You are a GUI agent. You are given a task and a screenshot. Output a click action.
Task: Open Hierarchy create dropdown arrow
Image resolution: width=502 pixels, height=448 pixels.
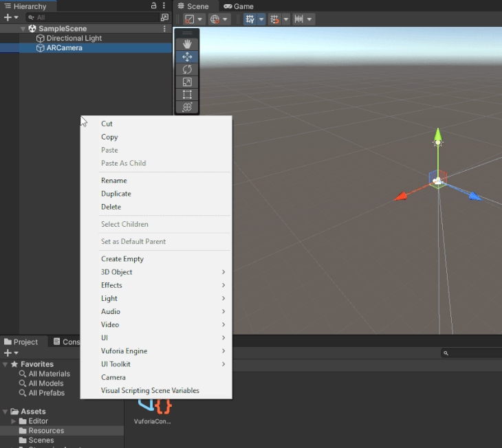pos(16,17)
